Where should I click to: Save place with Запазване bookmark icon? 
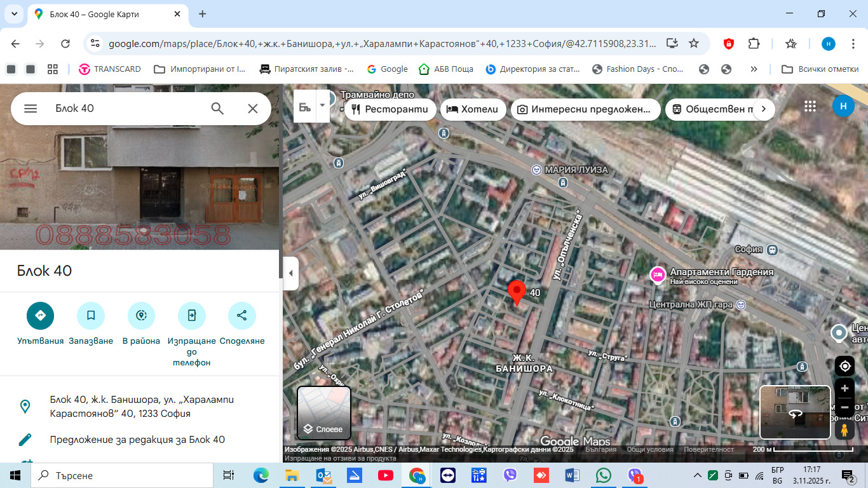90,316
